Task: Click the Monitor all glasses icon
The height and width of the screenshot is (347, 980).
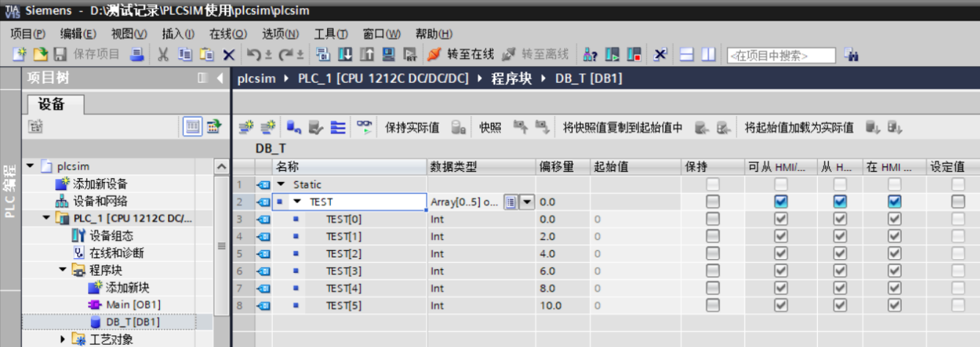Action: [364, 128]
